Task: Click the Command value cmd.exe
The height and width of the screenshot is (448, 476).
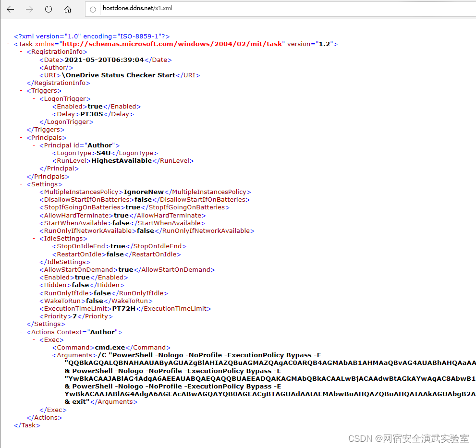Action: click(110, 348)
